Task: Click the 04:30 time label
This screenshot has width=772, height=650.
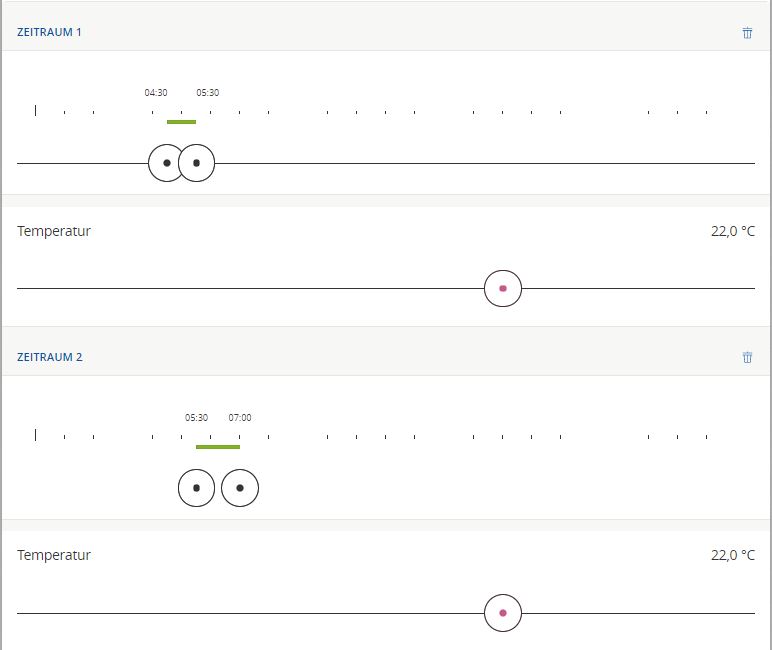Action: [156, 93]
